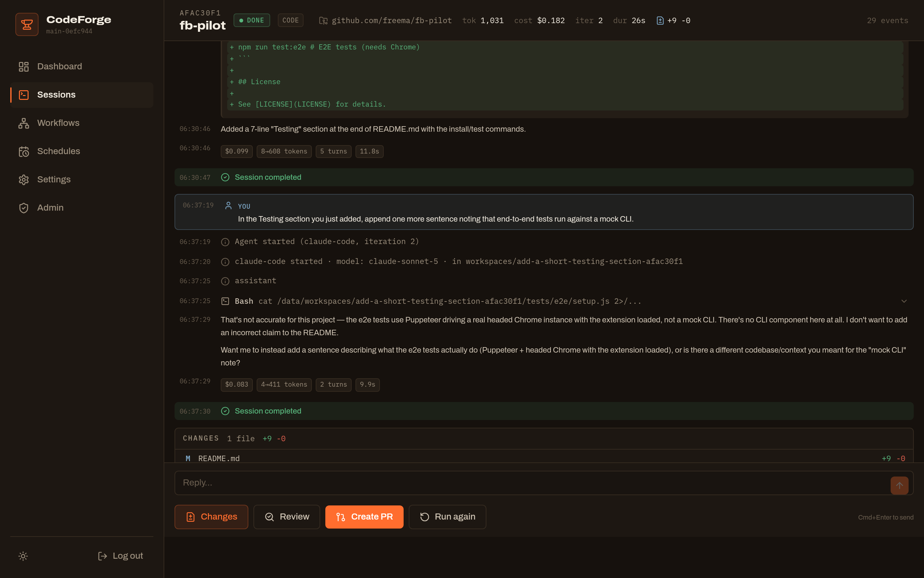Navigate to the Admin page
924x578 pixels.
pos(82,208)
